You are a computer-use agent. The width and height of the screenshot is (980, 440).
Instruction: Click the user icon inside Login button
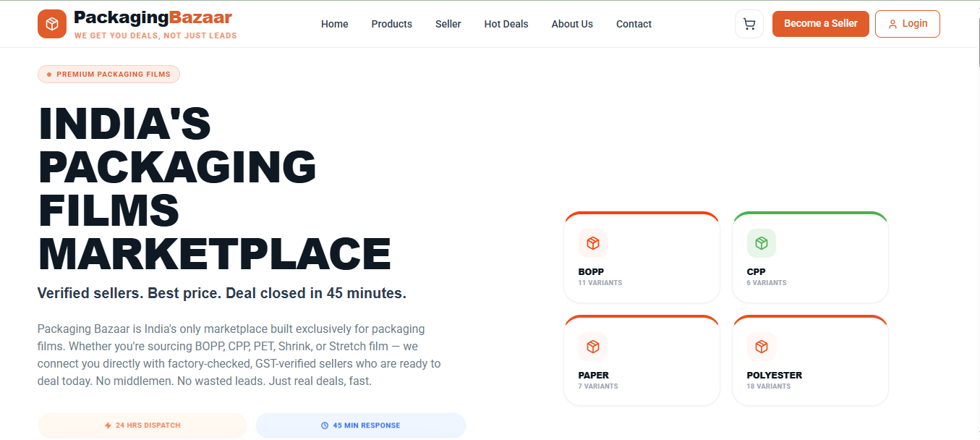tap(892, 24)
